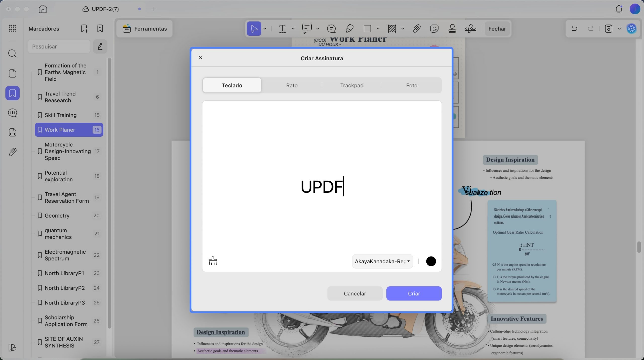The image size is (644, 360).
Task: Open the AkayaKanadaka font dropdown
Action: (382, 261)
